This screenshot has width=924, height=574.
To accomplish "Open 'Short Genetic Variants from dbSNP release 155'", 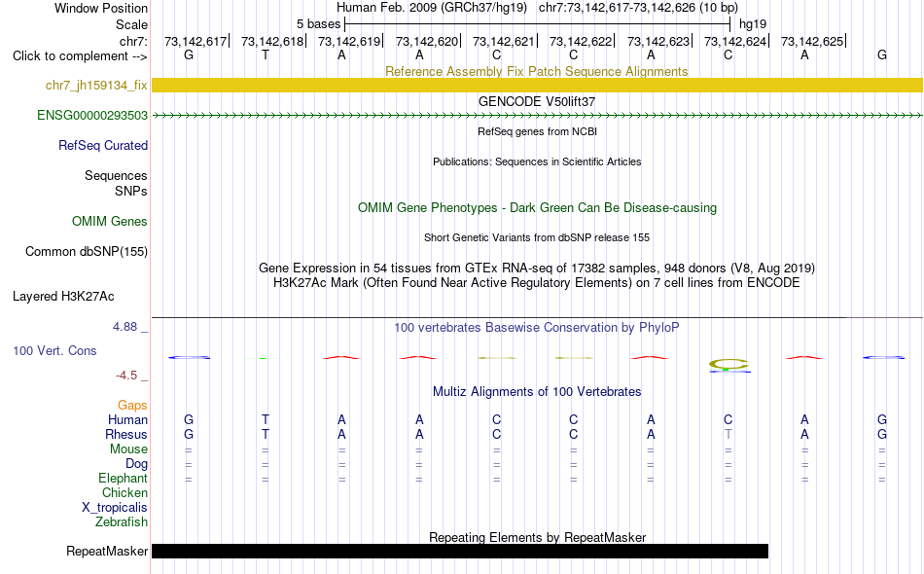I will tap(537, 237).
